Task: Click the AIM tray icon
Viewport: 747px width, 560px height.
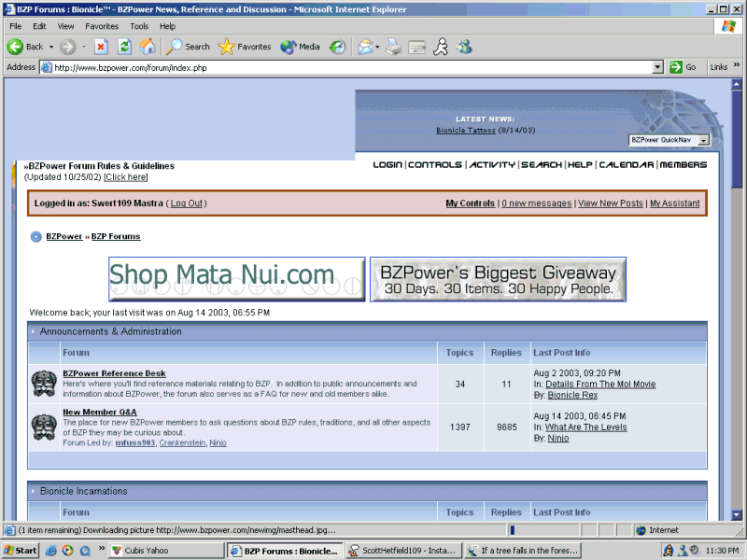Action: [x=668, y=551]
